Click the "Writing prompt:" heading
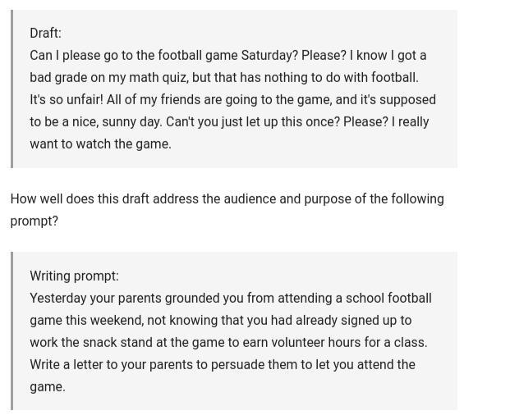The width and height of the screenshot is (510, 420). click(x=75, y=276)
